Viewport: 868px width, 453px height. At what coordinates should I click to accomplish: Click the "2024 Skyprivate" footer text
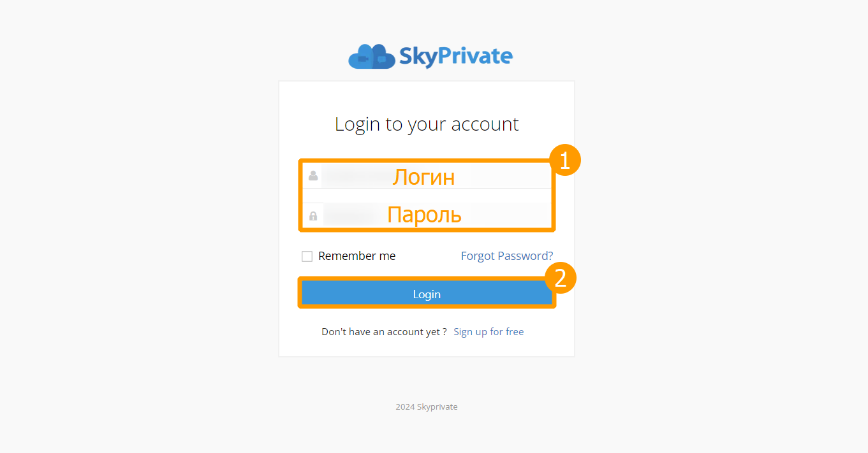426,407
